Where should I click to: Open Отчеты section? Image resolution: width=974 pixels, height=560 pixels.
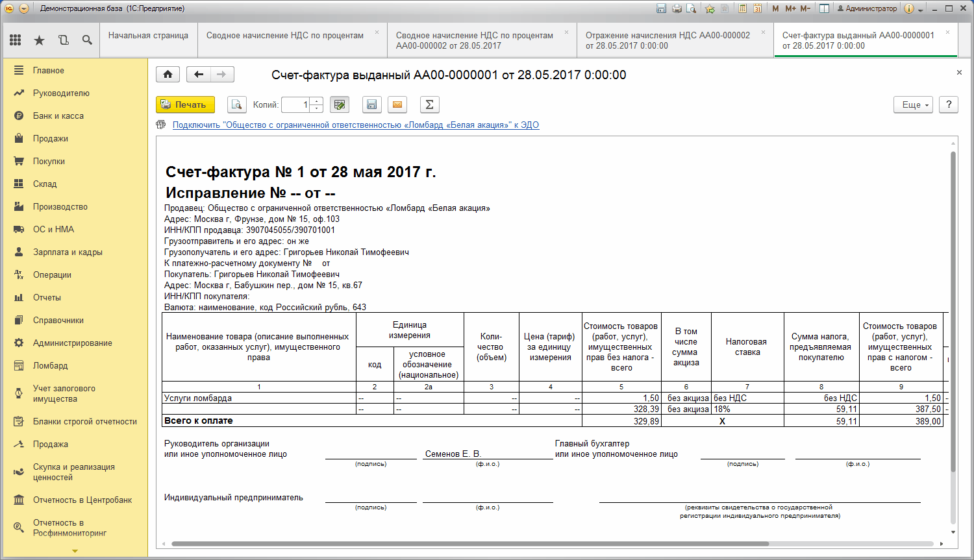click(74, 297)
